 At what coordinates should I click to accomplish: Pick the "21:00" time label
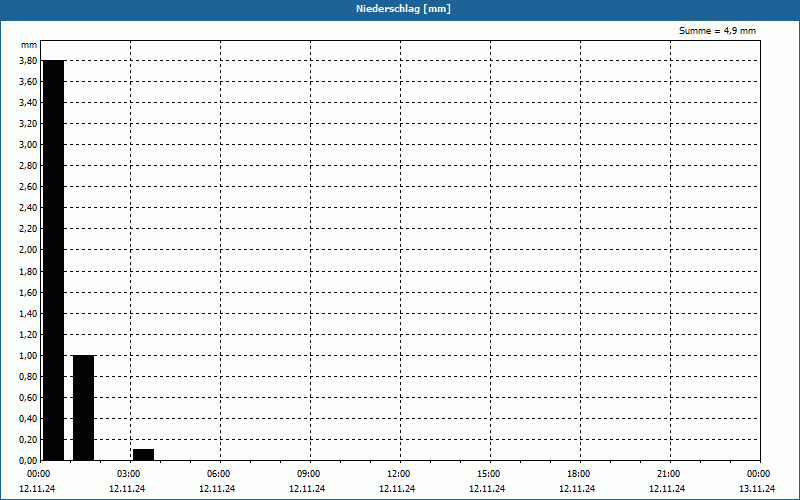(x=668, y=474)
